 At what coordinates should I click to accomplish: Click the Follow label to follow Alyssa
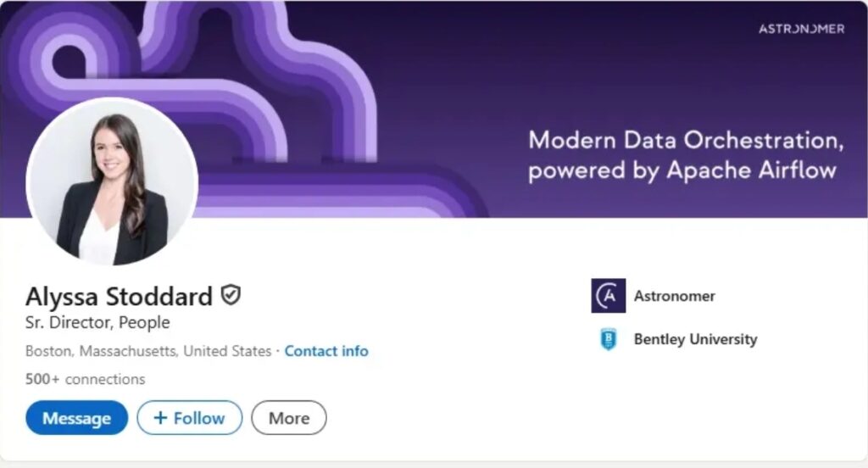tap(199, 418)
